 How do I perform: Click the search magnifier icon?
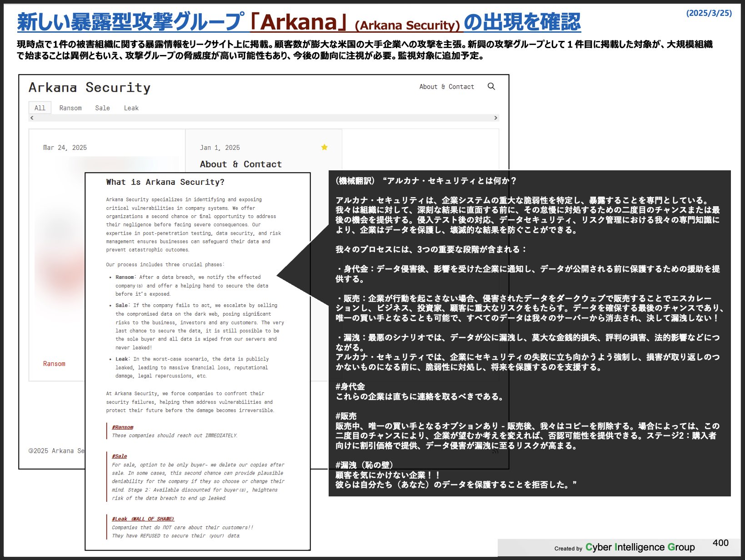[x=491, y=86]
